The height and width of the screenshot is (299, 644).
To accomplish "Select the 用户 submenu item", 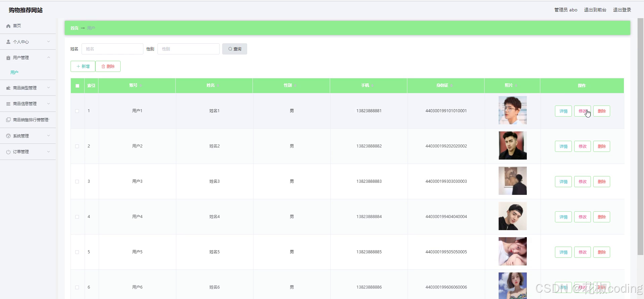I will 14,73.
